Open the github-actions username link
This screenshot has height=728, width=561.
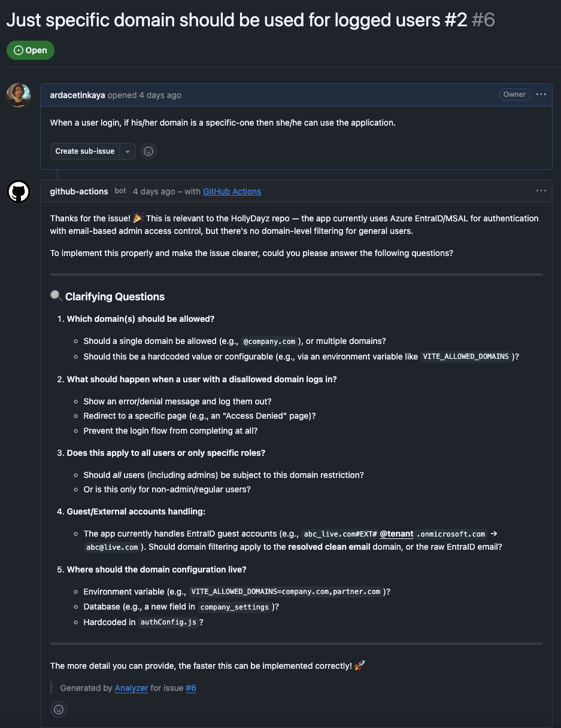(79, 191)
